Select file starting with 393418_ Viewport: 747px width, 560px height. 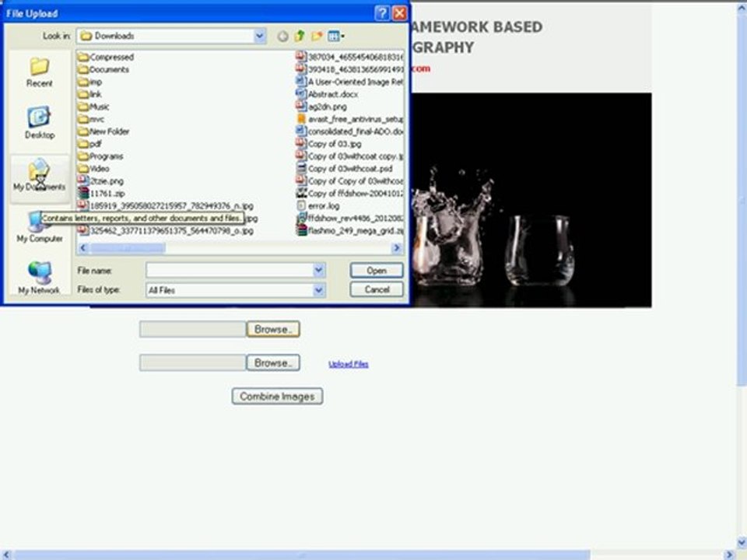point(349,69)
